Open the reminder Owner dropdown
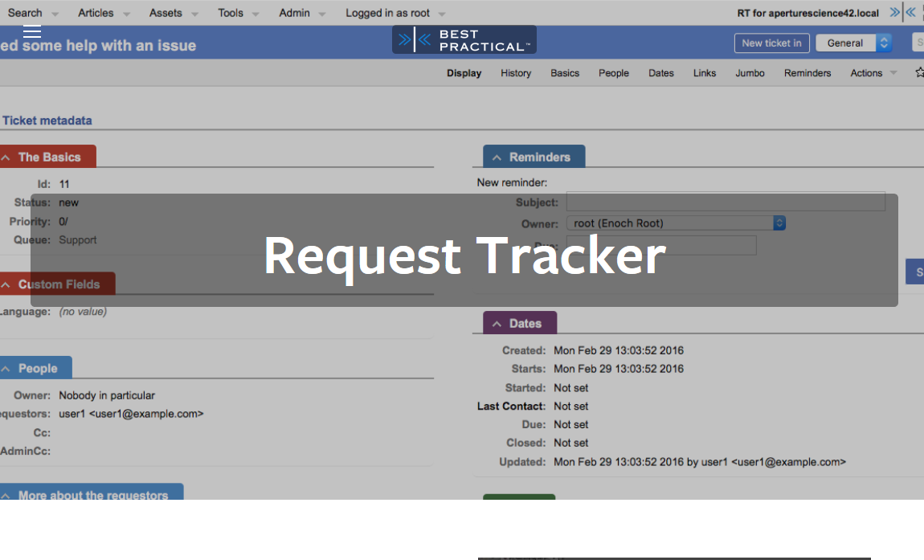This screenshot has height=560, width=924. [x=676, y=223]
